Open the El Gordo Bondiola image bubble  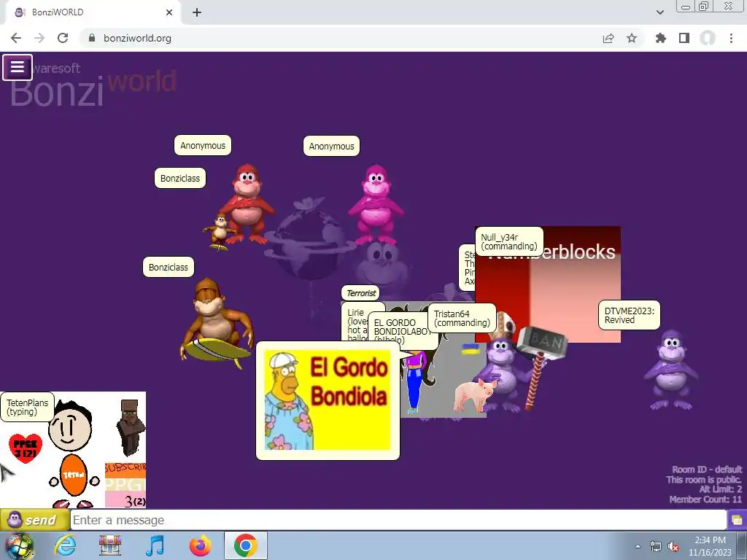328,400
